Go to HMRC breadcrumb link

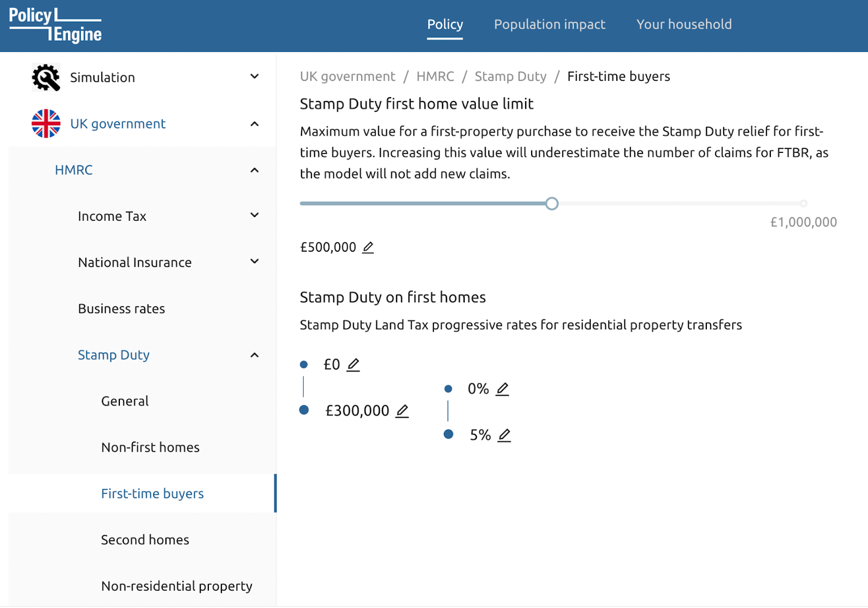(x=435, y=76)
